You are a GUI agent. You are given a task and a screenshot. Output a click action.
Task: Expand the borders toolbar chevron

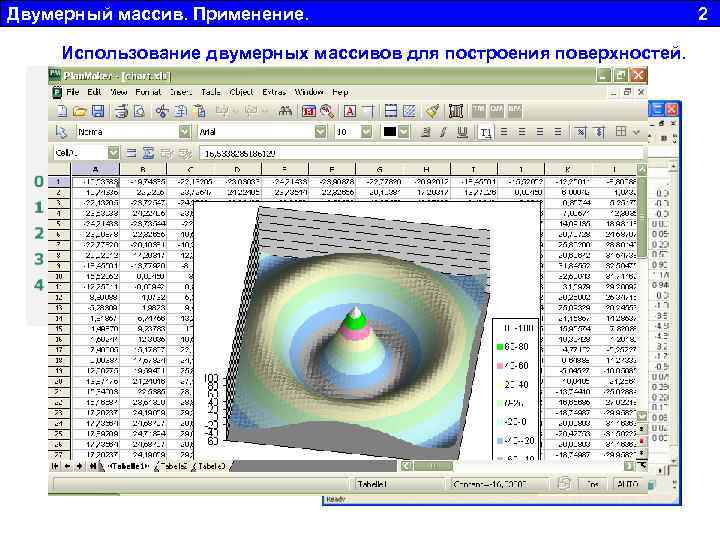tap(636, 132)
